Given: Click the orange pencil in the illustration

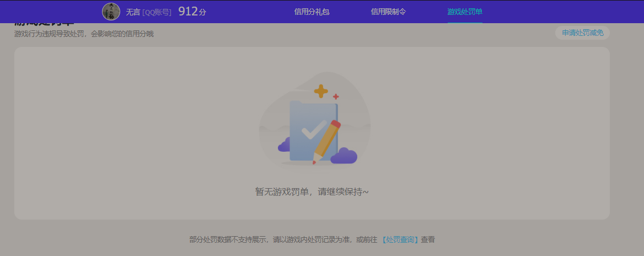Looking at the screenshot, I should coord(326,142).
